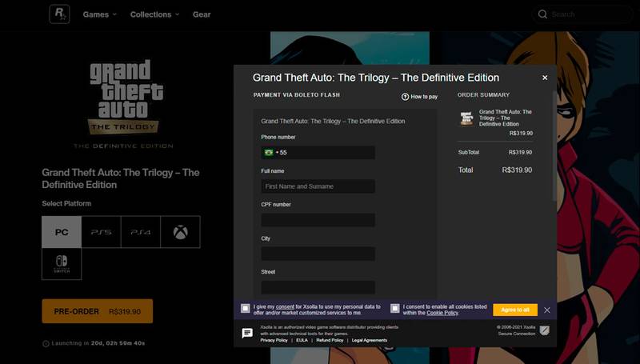Click the Street input field

(318, 287)
